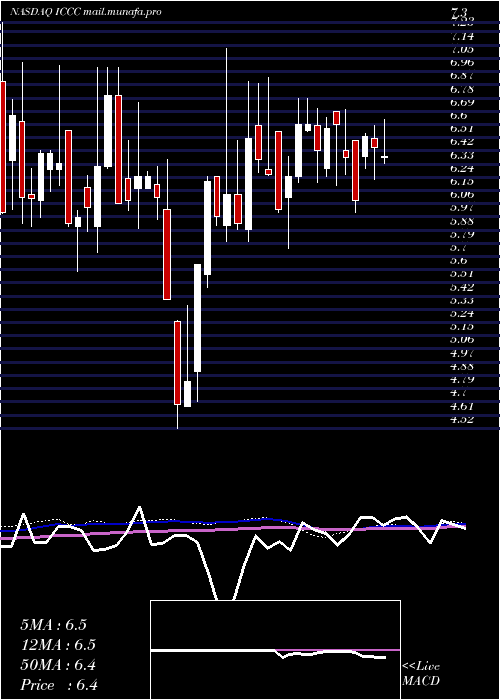Click the MACD inset chart panel
Screen dimensions: 500x700
coord(275,650)
